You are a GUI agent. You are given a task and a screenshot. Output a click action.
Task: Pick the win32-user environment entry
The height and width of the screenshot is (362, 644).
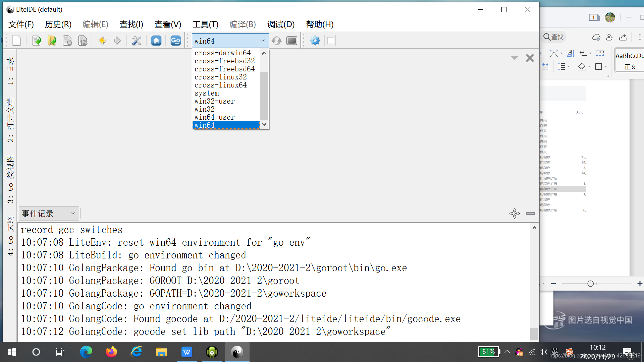click(x=226, y=101)
